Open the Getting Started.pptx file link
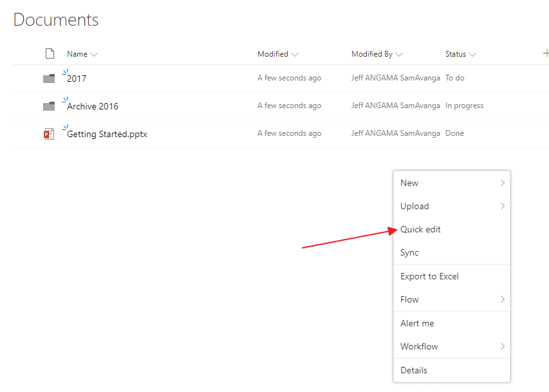The height and width of the screenshot is (392, 549). pos(107,134)
